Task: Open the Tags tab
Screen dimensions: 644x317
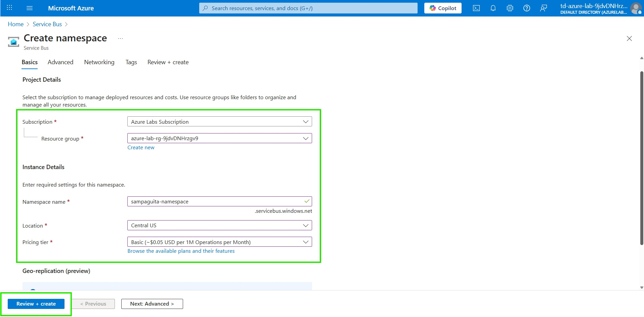Action: click(x=131, y=62)
